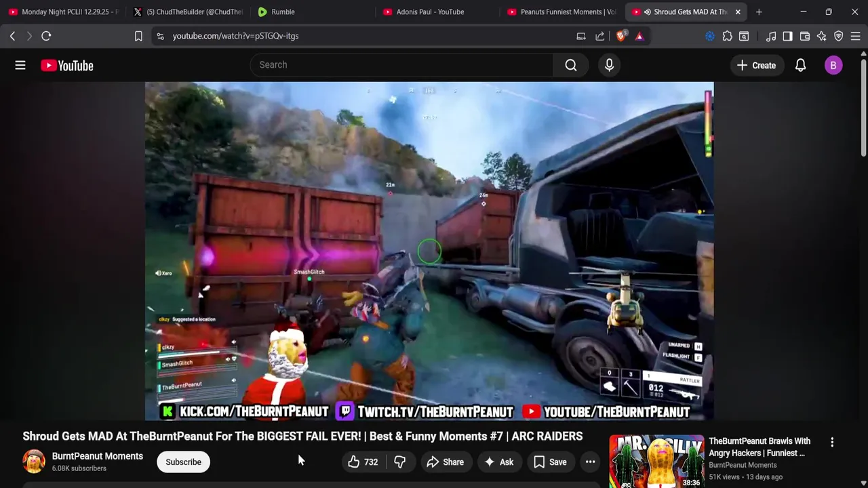Focus the YouTube search input field
This screenshot has width=868, height=488.
point(401,65)
